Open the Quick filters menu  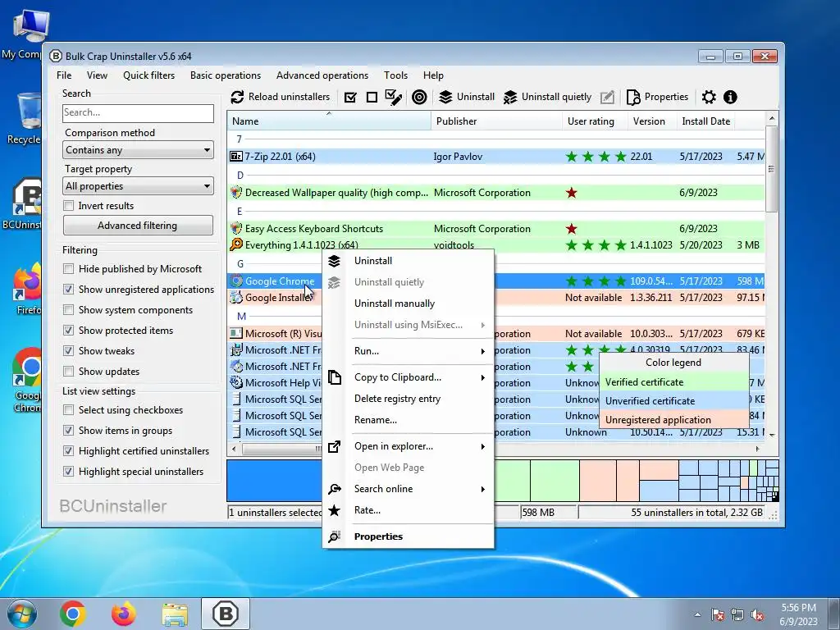[x=149, y=75]
